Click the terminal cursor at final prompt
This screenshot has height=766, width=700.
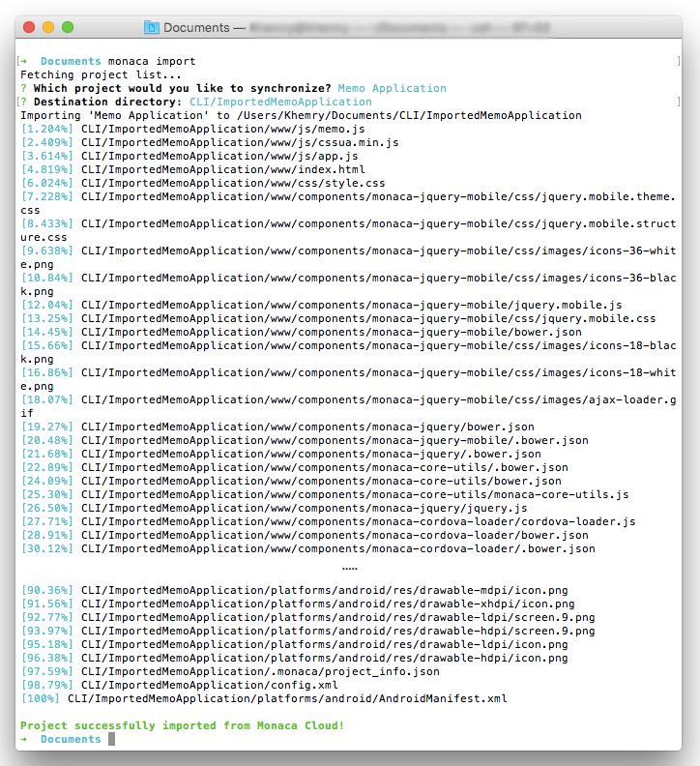(112, 739)
